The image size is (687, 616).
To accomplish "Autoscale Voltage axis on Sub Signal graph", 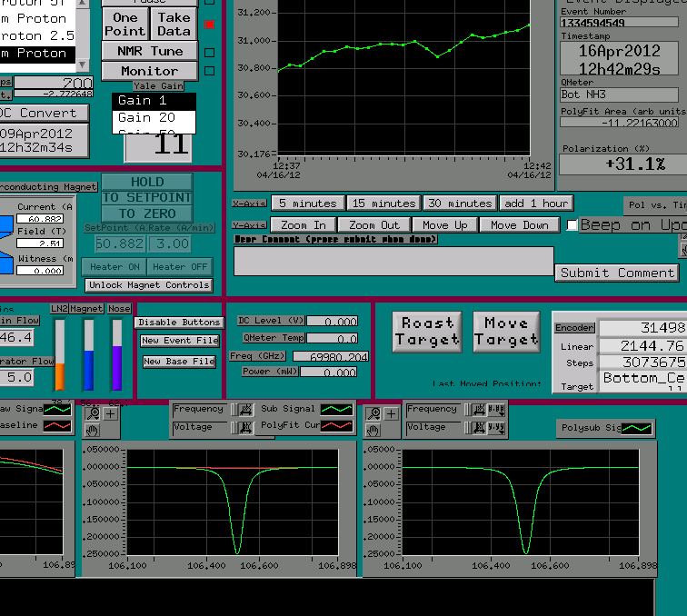I will pyautogui.click(x=246, y=427).
